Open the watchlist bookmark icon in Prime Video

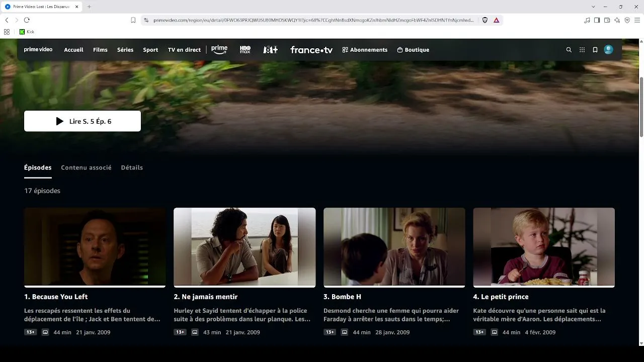[595, 50]
